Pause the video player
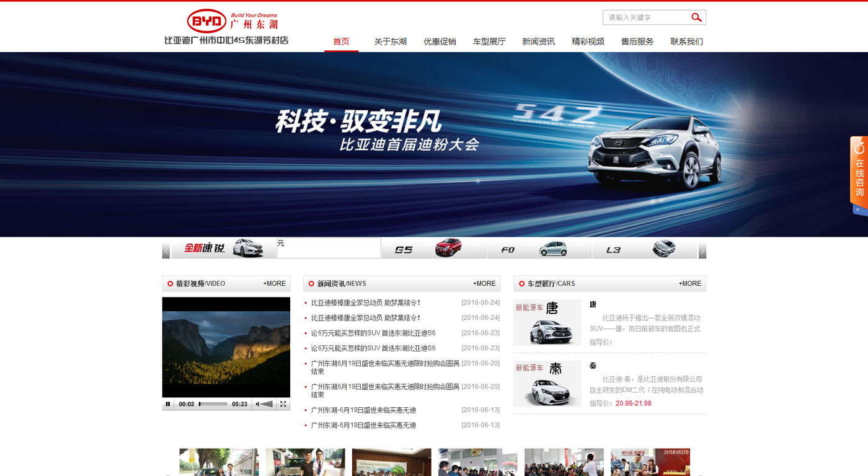The image size is (868, 476). pyautogui.click(x=168, y=404)
